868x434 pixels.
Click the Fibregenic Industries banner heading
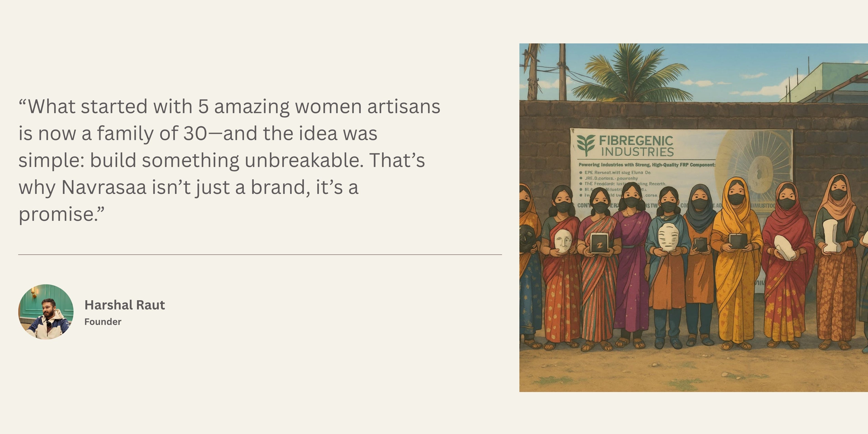pyautogui.click(x=636, y=146)
